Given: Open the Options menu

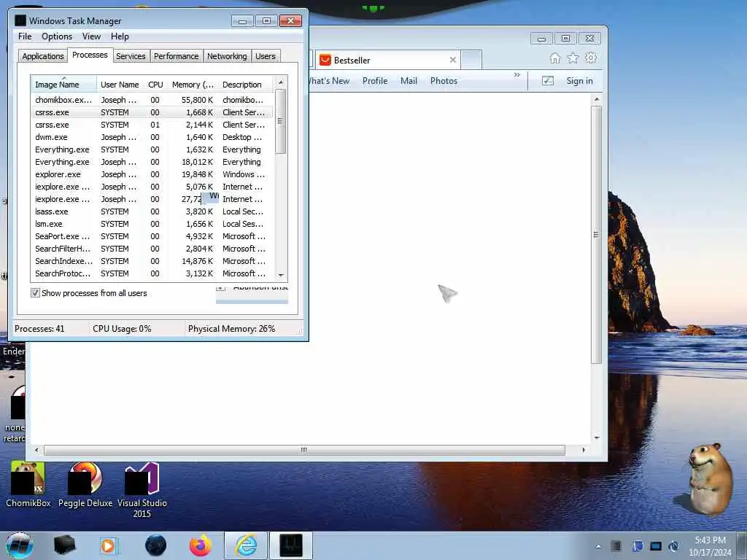Looking at the screenshot, I should (57, 36).
